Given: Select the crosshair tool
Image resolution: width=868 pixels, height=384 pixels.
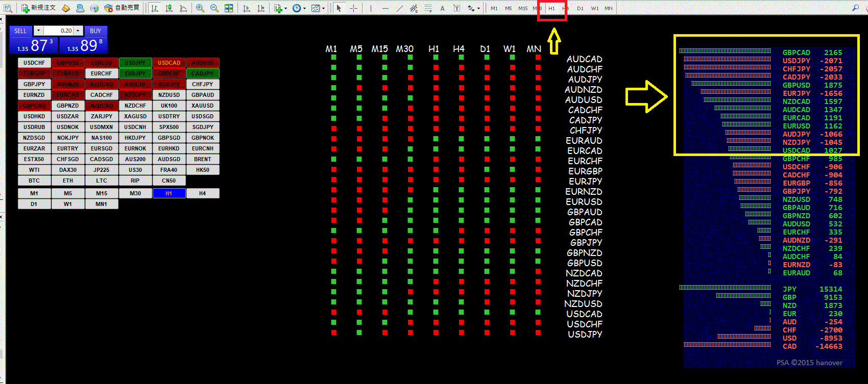Looking at the screenshot, I should click(353, 8).
